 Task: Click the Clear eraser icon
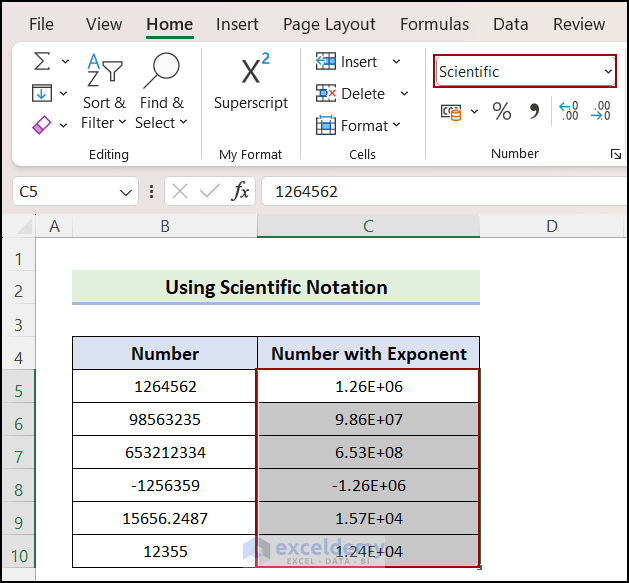pos(42,125)
